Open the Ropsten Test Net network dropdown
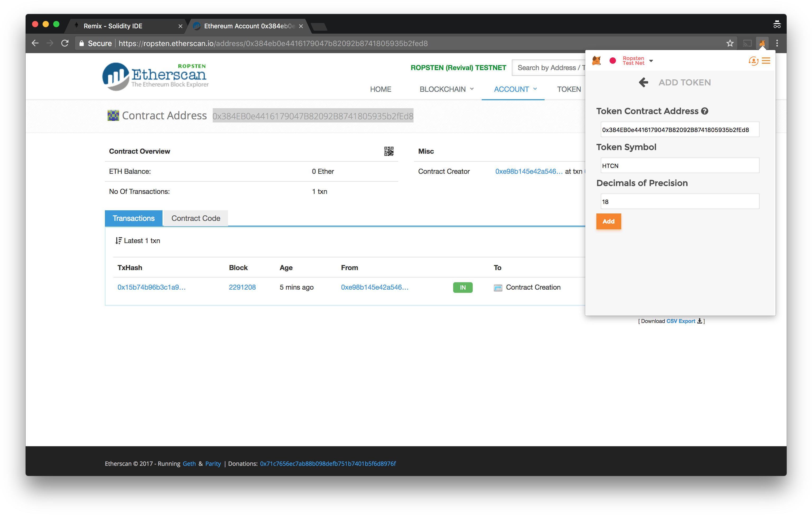Screen dimensions: 812x515 [x=637, y=61]
